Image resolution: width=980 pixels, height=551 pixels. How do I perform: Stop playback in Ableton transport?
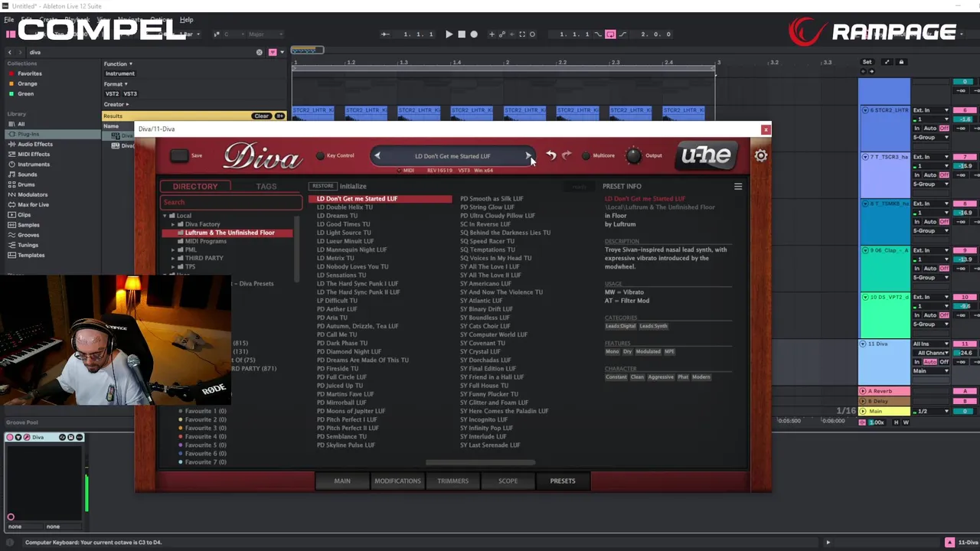point(461,34)
